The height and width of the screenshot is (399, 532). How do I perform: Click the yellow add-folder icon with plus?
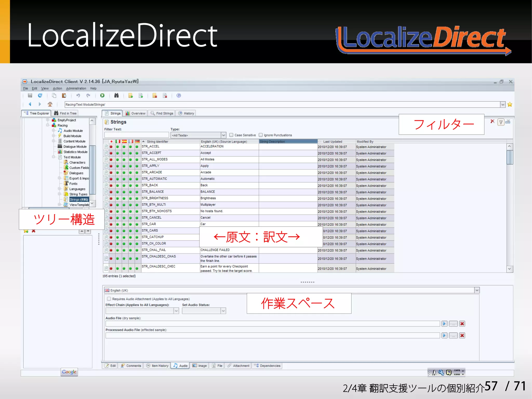coord(131,95)
